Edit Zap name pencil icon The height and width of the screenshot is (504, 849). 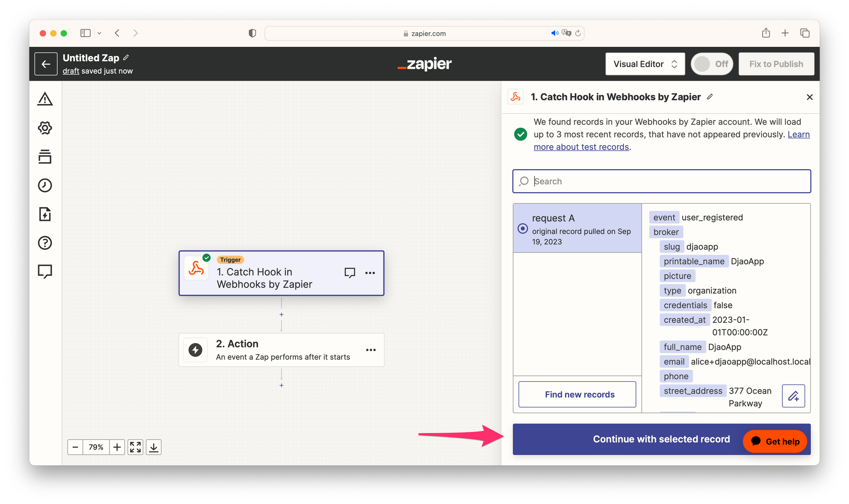click(x=126, y=58)
